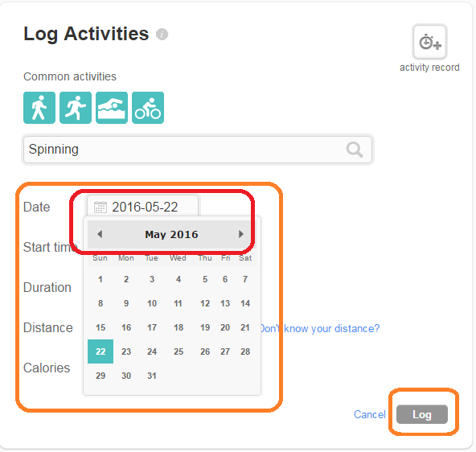Choose May 1 on the date picker

tap(101, 279)
